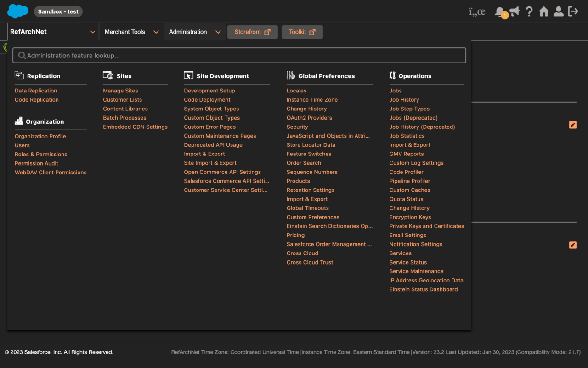
Task: Expand the RefArchNet site selector dropdown
Action: click(92, 32)
